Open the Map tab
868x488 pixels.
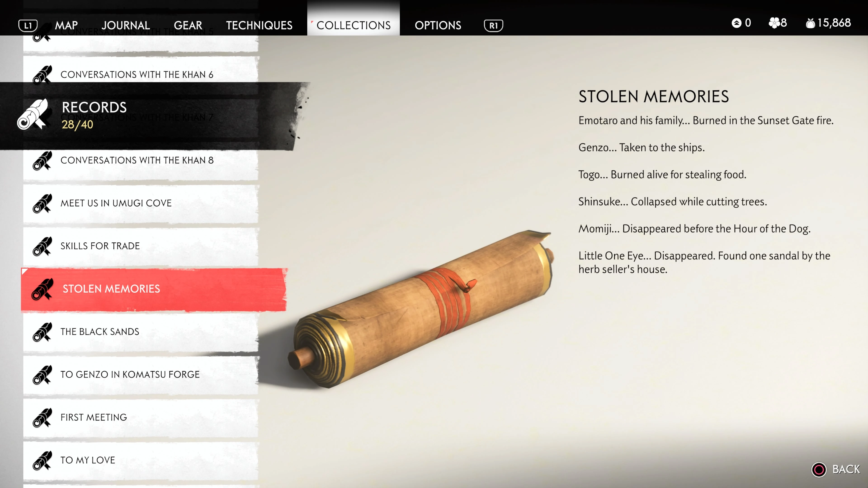click(x=66, y=25)
